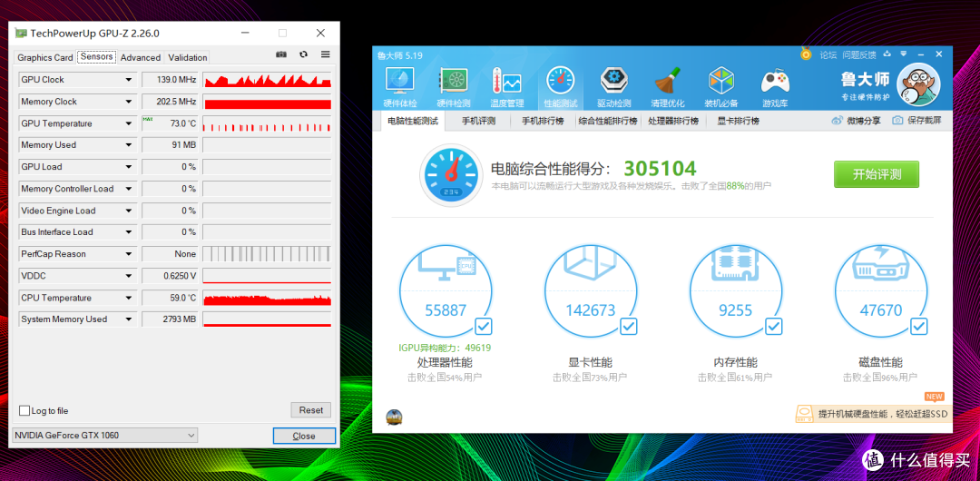The height and width of the screenshot is (481, 980).
Task: Click the VDDC 0.6250 V value
Action: point(170,276)
